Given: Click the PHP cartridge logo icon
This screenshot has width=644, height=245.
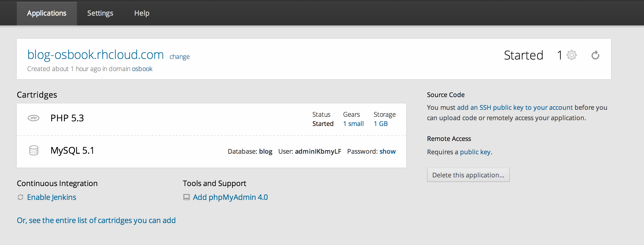Looking at the screenshot, I should coord(34,118).
